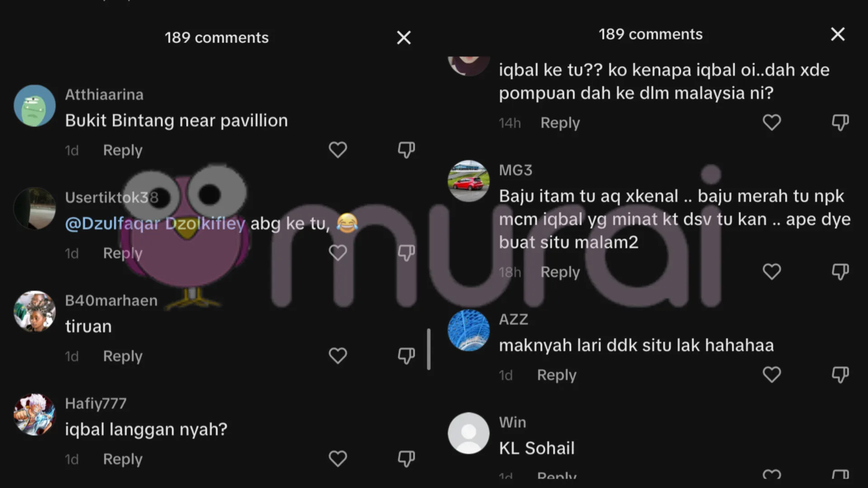Open Atthiaarina's profile avatar
This screenshot has height=488, width=868.
pyautogui.click(x=35, y=106)
